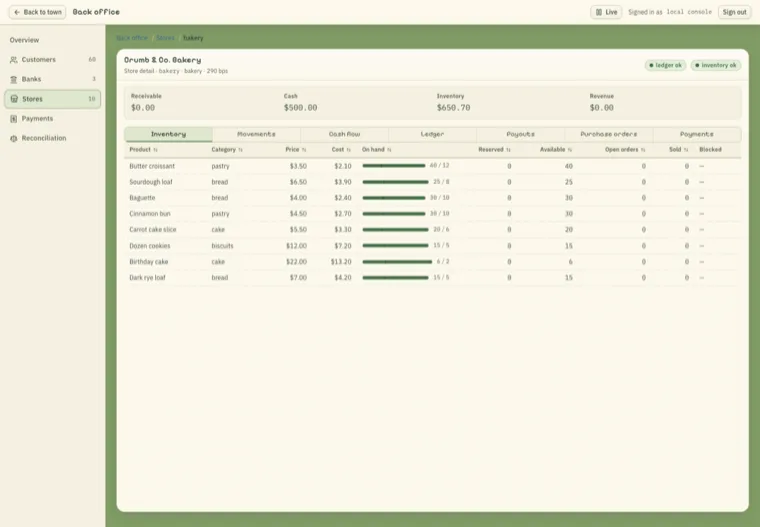Select the Cinnamon bun product name
The image size is (760, 527).
point(150,214)
